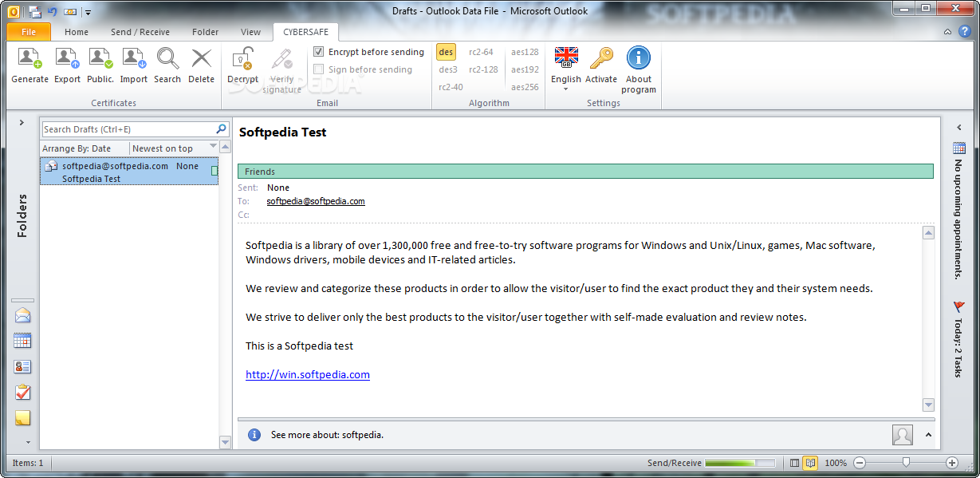Click Send/Receive All Folders in quick access toolbar
Screen dimensions: 980x478
34,11
